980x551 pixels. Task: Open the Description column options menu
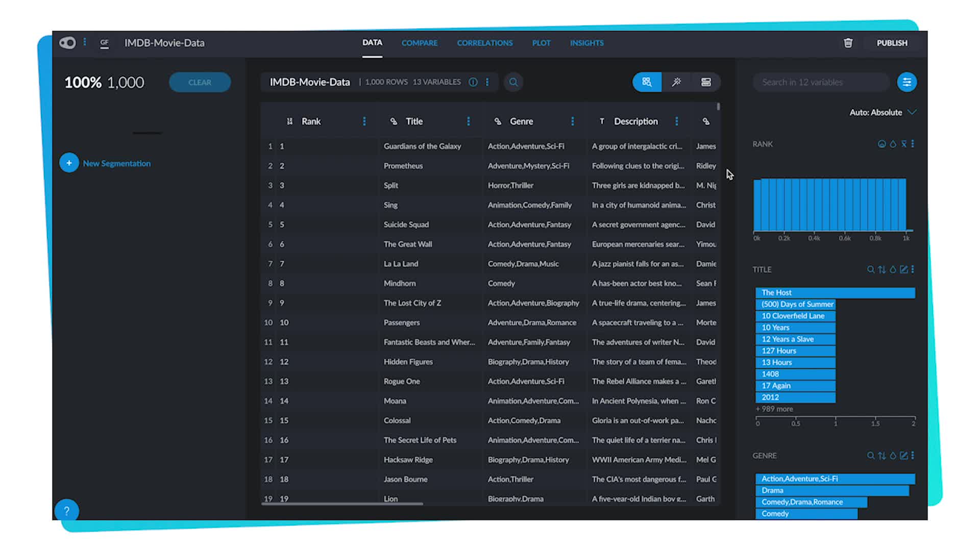point(676,121)
